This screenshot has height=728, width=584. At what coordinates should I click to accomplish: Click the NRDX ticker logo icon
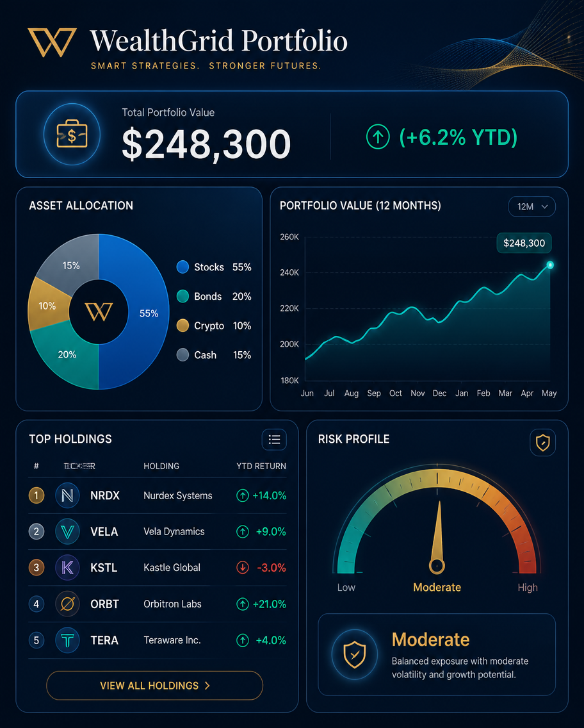click(x=67, y=495)
